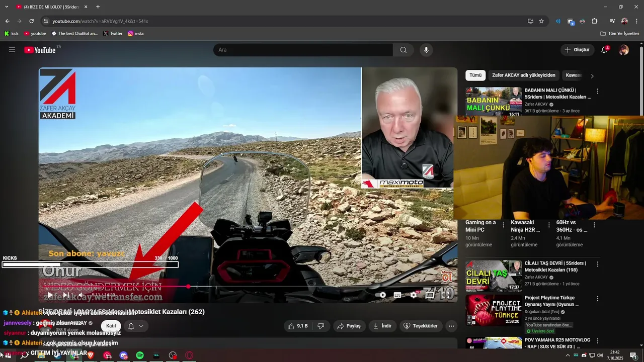
Task: Open the taskbar notification center
Action: coord(634,355)
